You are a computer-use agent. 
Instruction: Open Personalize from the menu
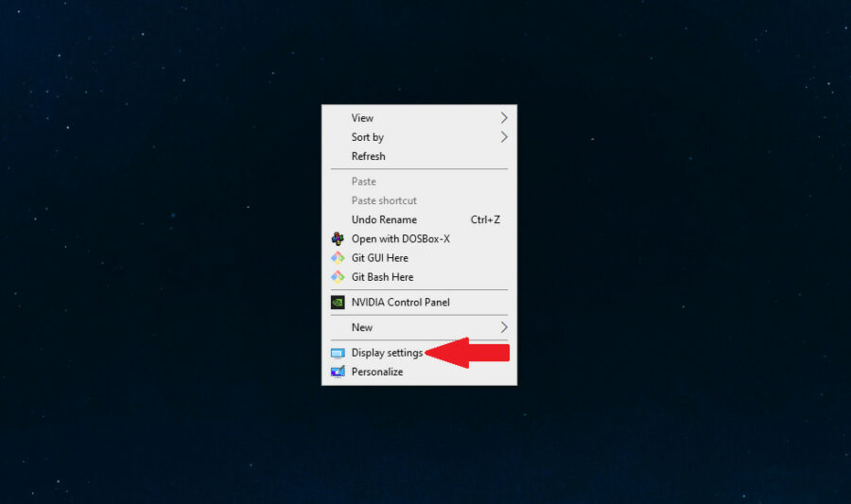[419, 372]
